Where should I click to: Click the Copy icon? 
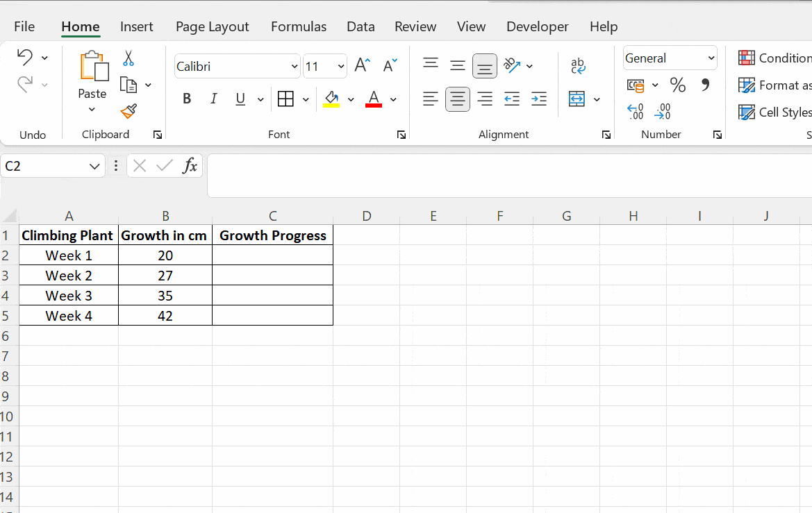[129, 83]
